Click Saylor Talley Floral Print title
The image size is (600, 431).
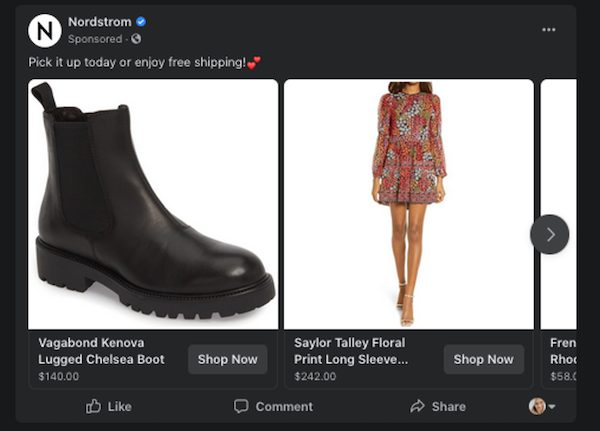[350, 350]
